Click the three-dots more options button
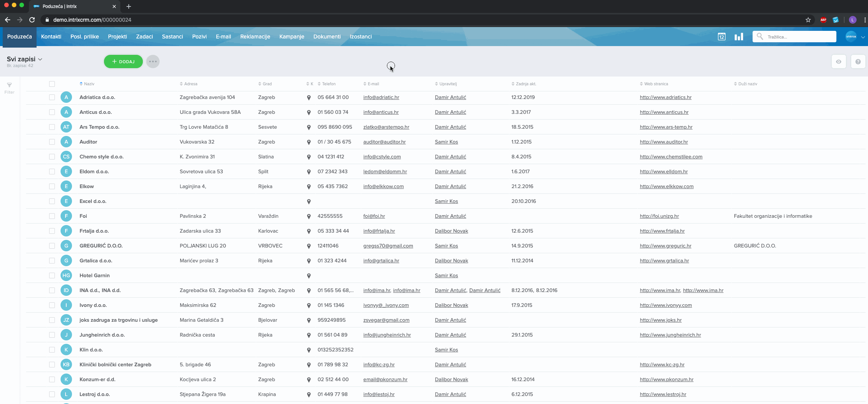 coord(153,62)
